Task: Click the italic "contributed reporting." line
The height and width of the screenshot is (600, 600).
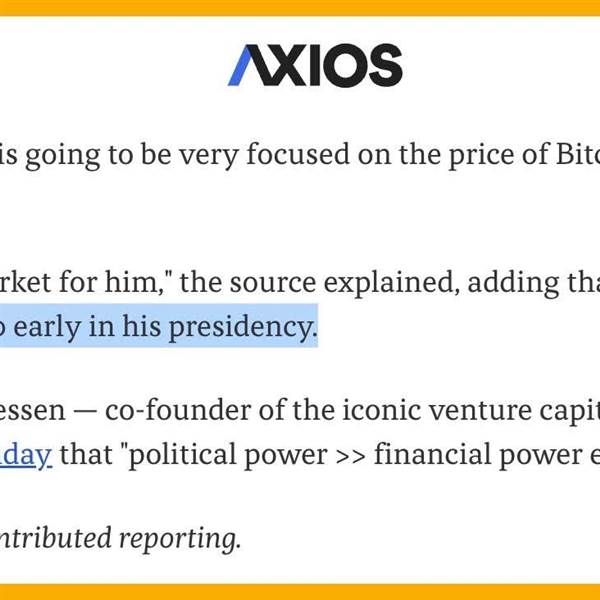Action: 121,539
